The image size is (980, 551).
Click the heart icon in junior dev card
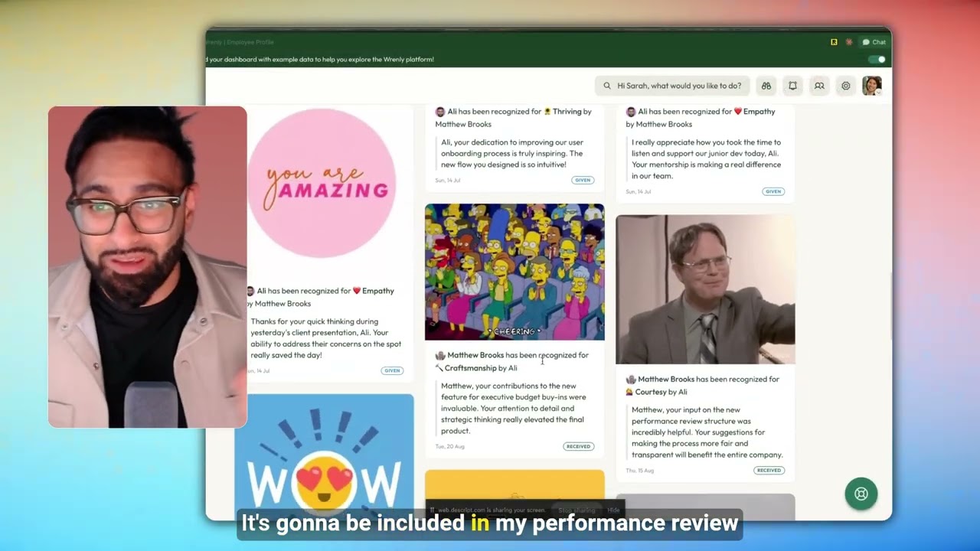coord(738,112)
